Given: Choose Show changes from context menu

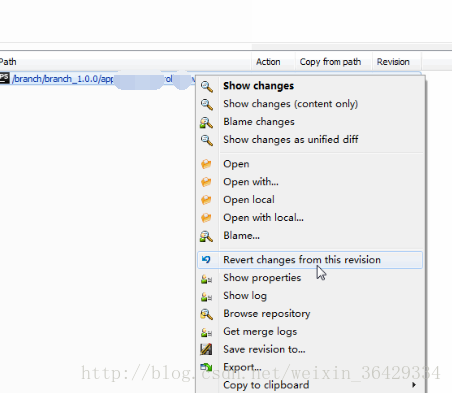Looking at the screenshot, I should tap(311, 86).
